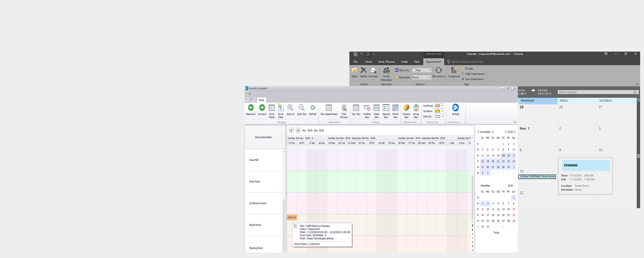Viewport: 644px width, 258px height.
Task: Collapse the Outlook ribbon with the caret
Action: point(637,84)
